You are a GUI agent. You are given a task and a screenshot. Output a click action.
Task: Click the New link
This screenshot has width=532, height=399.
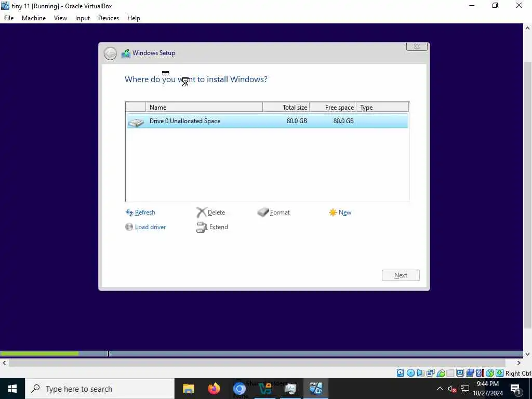point(345,212)
